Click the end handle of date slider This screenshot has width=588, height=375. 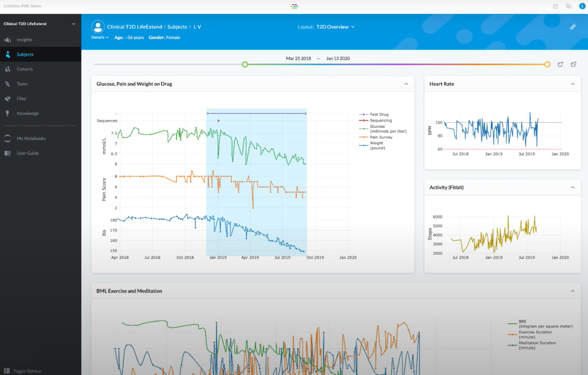pos(547,64)
